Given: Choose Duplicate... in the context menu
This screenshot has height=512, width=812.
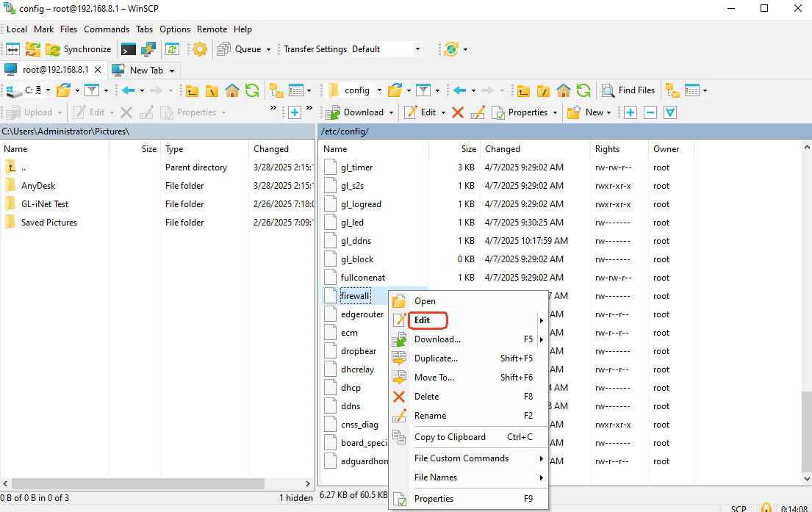Looking at the screenshot, I should [468, 358].
